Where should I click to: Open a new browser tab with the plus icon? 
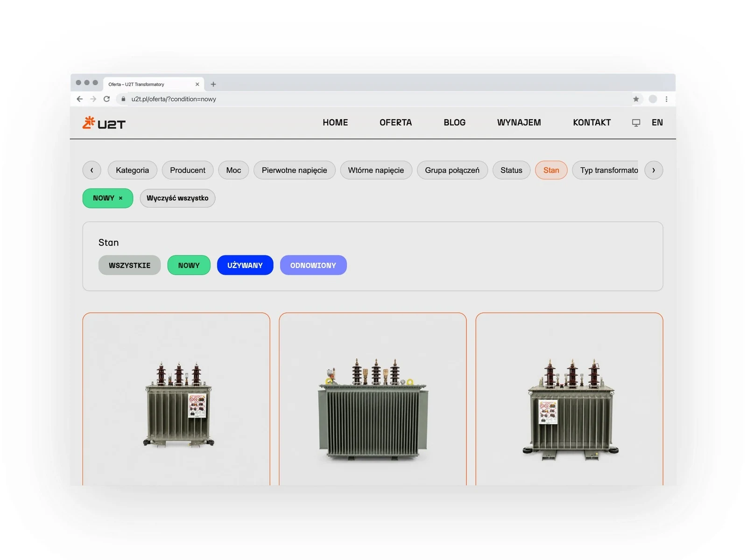coord(213,84)
